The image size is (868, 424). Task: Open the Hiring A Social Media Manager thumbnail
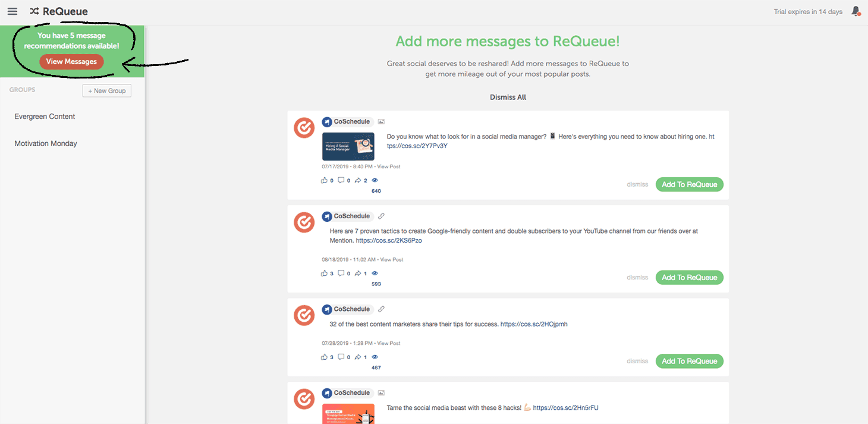(x=348, y=146)
